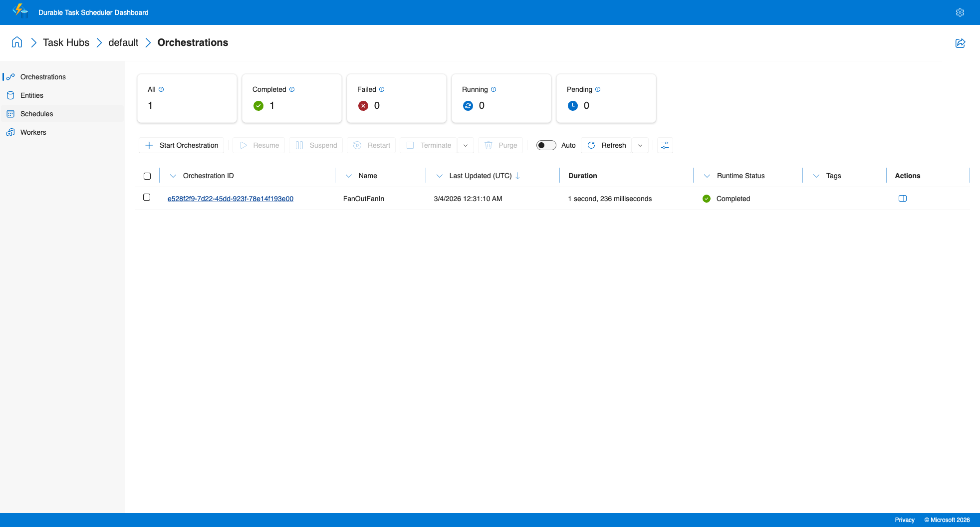Select Schedules from the left navigation
The image size is (980, 527).
point(37,113)
